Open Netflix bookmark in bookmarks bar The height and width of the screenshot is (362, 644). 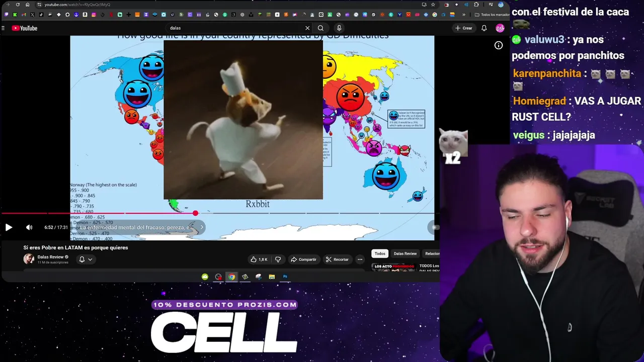coord(111,15)
